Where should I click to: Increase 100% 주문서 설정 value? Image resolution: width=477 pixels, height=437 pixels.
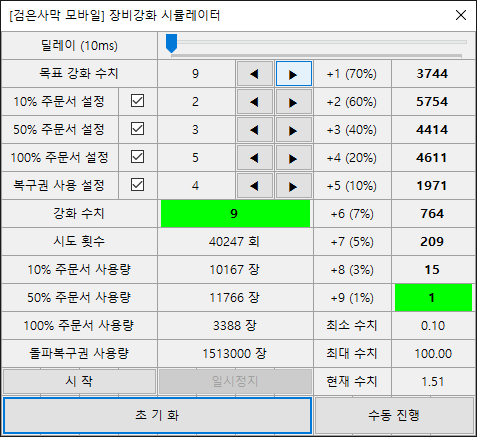(x=294, y=158)
